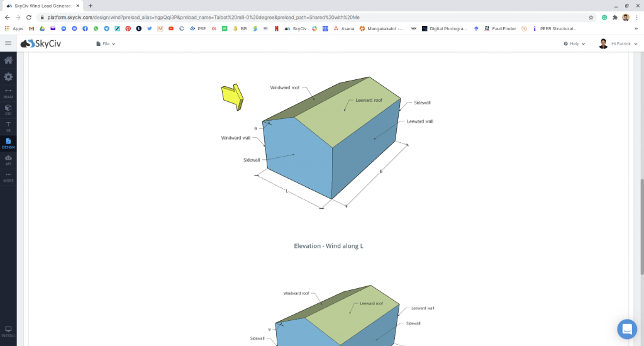This screenshot has width=644, height=346.
Task: Show MORE modules in the sidebar
Action: [8, 177]
